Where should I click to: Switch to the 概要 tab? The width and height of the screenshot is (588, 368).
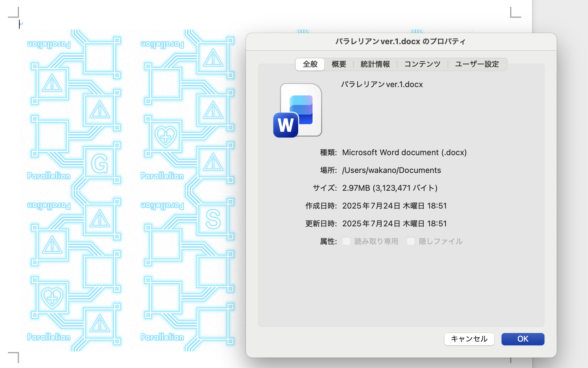click(x=339, y=64)
